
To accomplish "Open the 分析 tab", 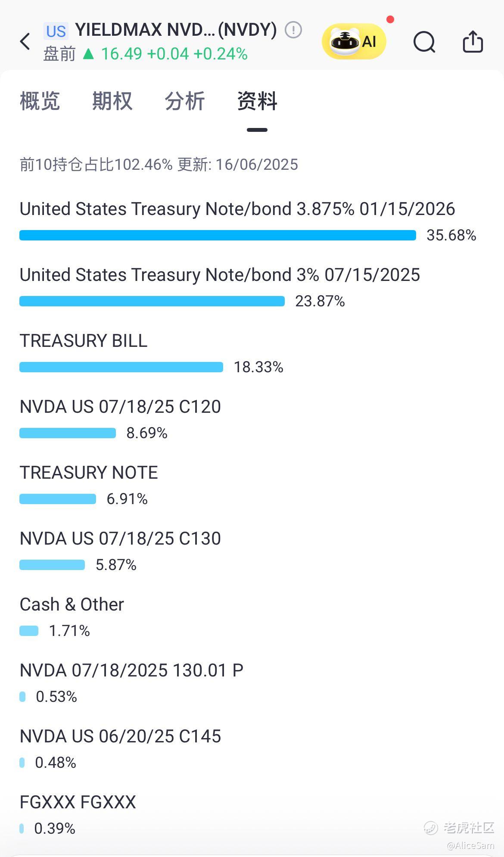I will pos(184,101).
